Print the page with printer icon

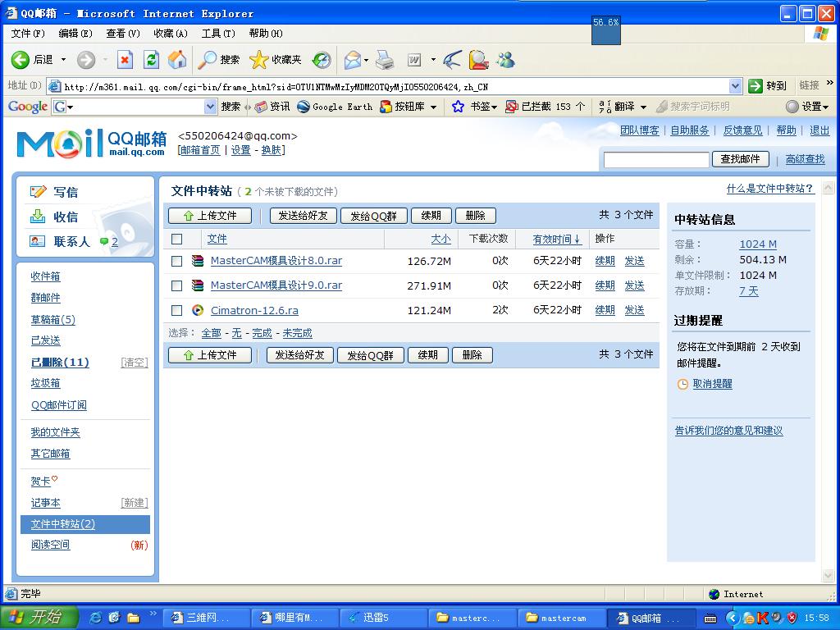click(385, 59)
